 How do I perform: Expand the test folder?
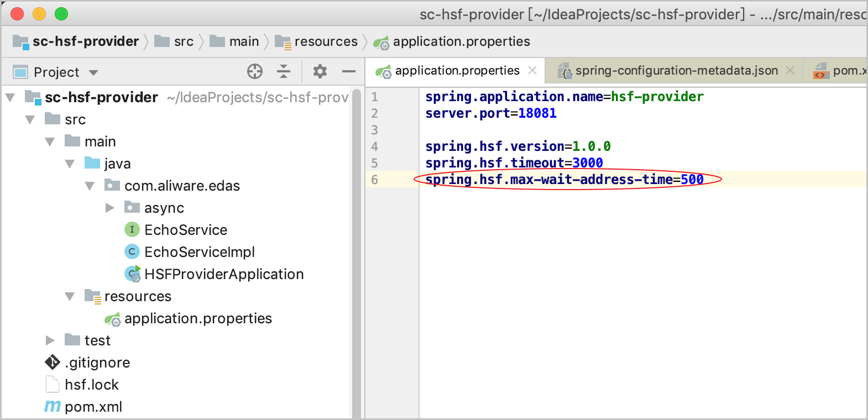tap(50, 340)
